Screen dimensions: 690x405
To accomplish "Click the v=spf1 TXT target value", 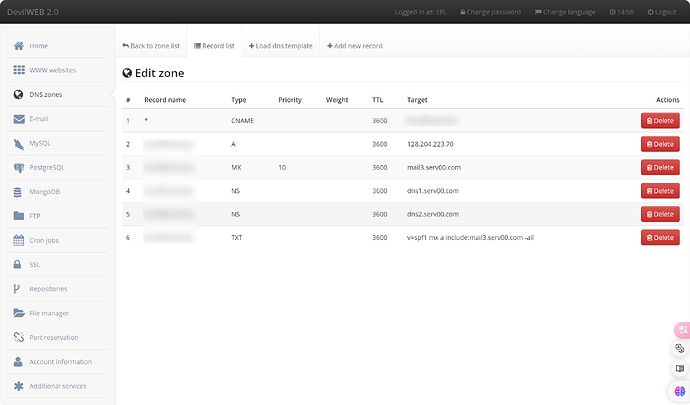I will tap(470, 237).
